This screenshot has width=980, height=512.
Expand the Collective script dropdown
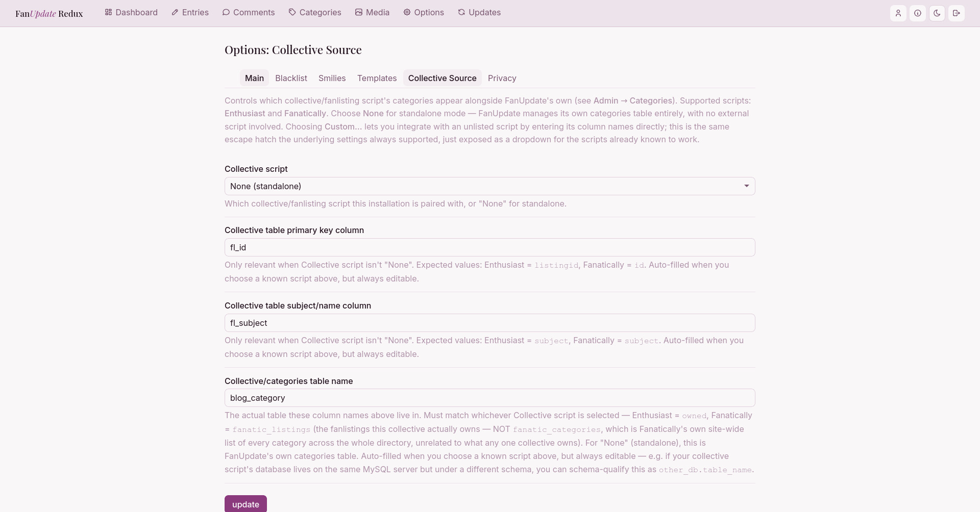(490, 186)
